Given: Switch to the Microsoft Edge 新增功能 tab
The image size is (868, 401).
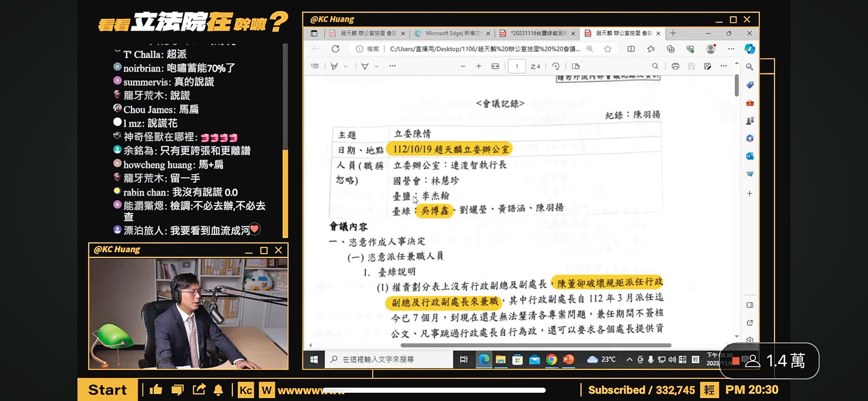Looking at the screenshot, I should point(452,33).
